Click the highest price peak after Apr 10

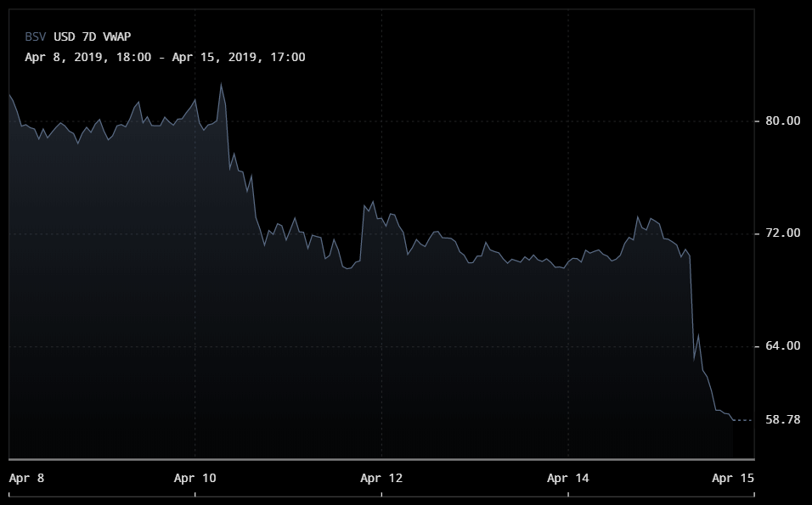tap(221, 84)
